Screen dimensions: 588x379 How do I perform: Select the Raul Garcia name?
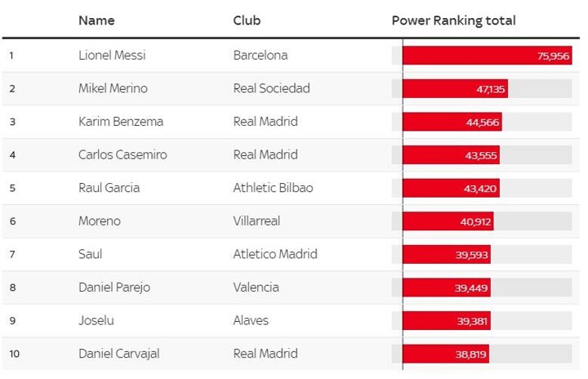(109, 188)
